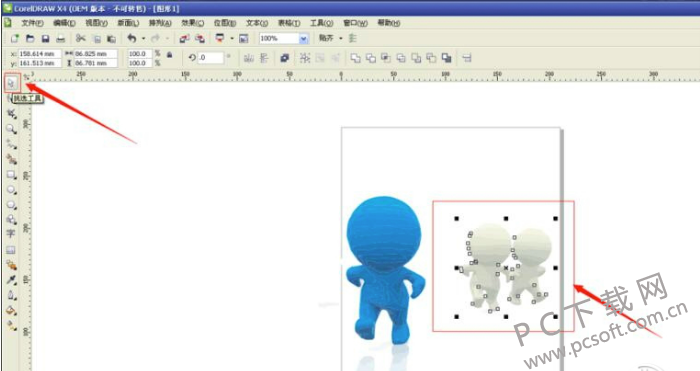The height and width of the screenshot is (371, 700).
Task: Open the application launcher
Action: pyautogui.click(x=220, y=39)
